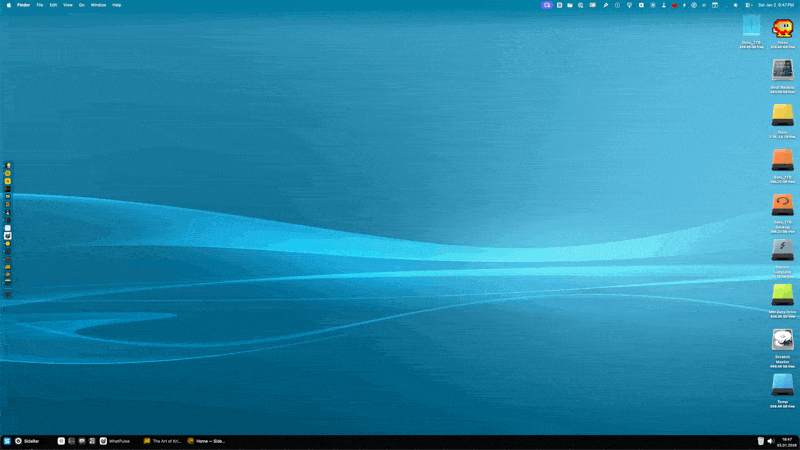Screen dimensions: 800x450
Task: Open the Boot Backup drive icon
Action: tap(782, 70)
